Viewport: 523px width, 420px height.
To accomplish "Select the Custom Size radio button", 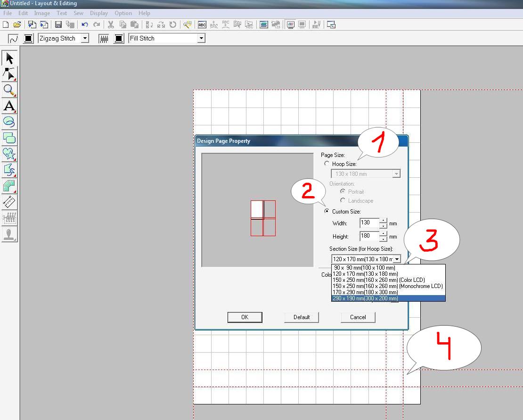I will pos(327,211).
